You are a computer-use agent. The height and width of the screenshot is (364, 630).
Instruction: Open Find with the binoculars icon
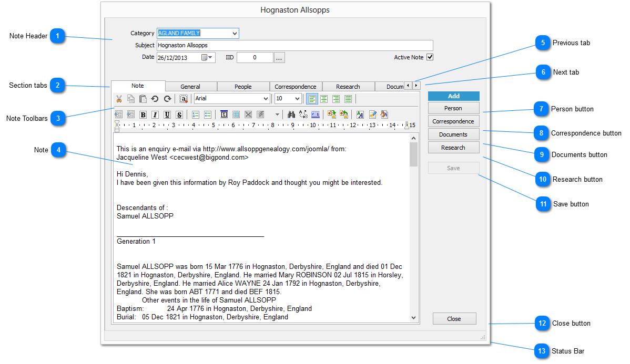tap(291, 115)
